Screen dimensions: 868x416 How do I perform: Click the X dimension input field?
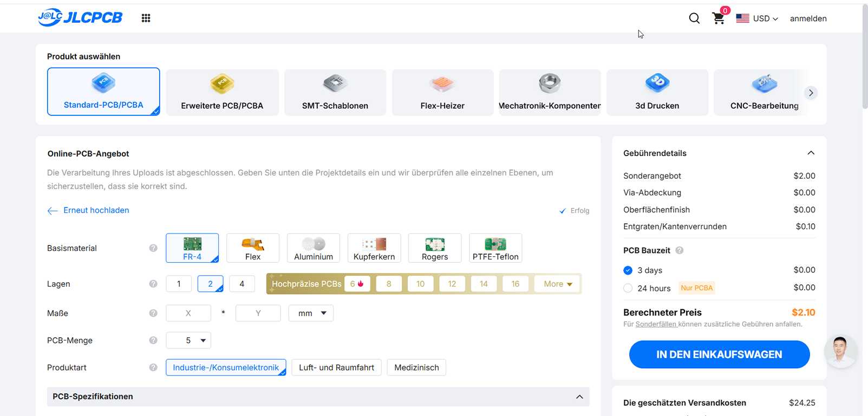tap(188, 313)
